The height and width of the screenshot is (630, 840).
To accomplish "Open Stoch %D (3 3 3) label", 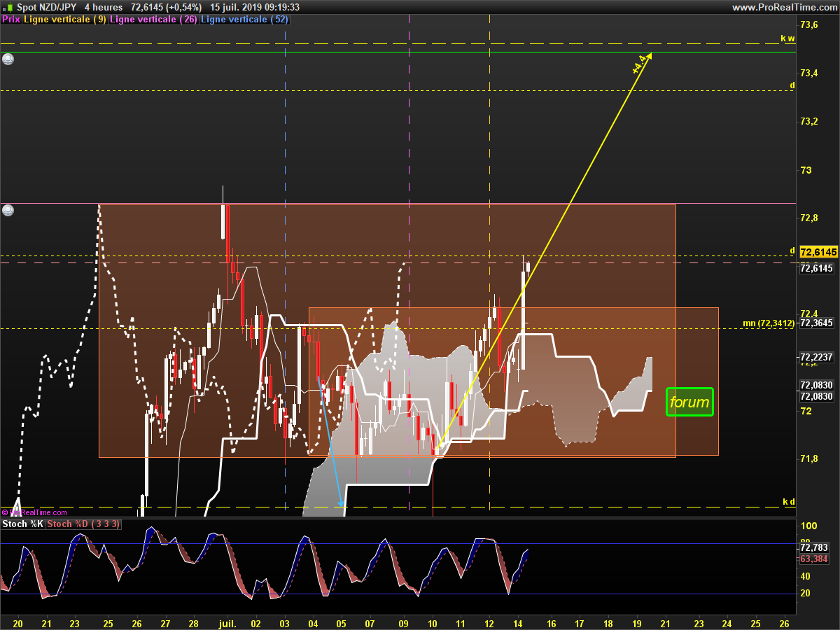I will pyautogui.click(x=85, y=524).
